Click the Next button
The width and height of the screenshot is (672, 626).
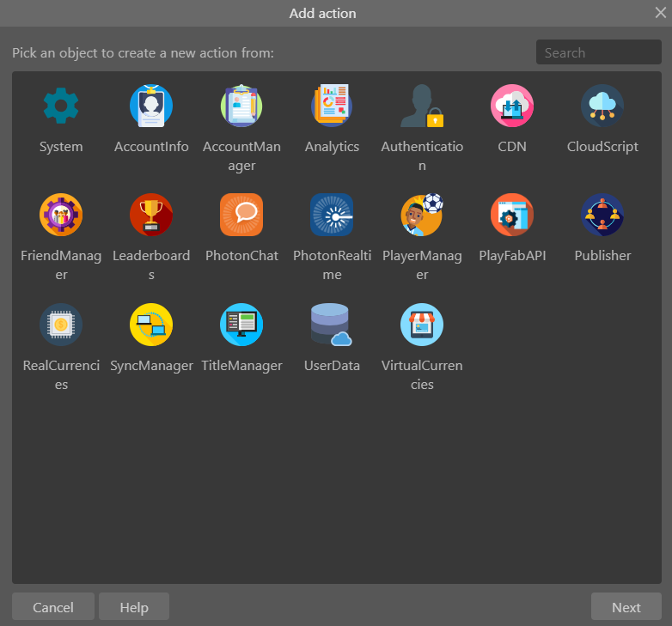click(626, 606)
